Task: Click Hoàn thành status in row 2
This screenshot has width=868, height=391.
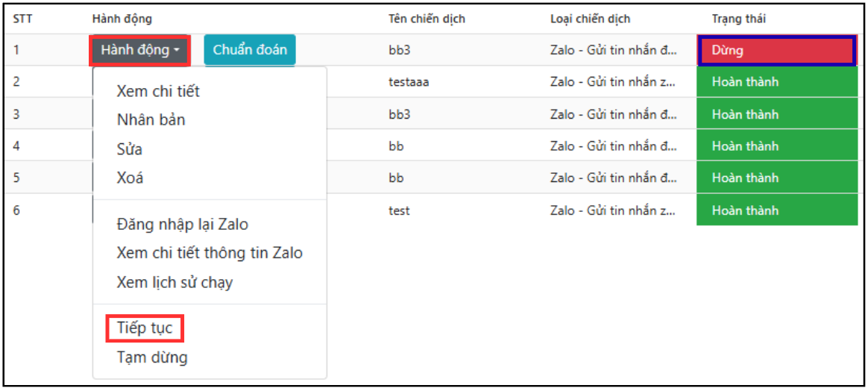Action: pos(776,82)
